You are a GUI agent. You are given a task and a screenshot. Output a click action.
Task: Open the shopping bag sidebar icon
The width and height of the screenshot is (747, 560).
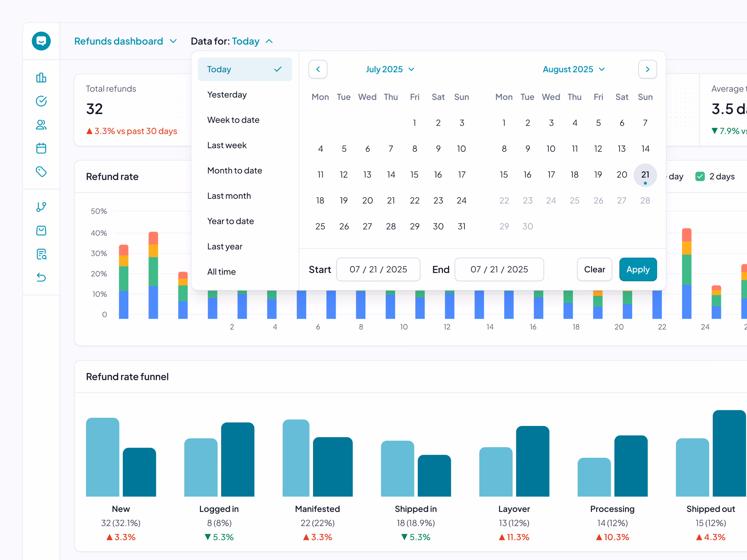tap(41, 231)
